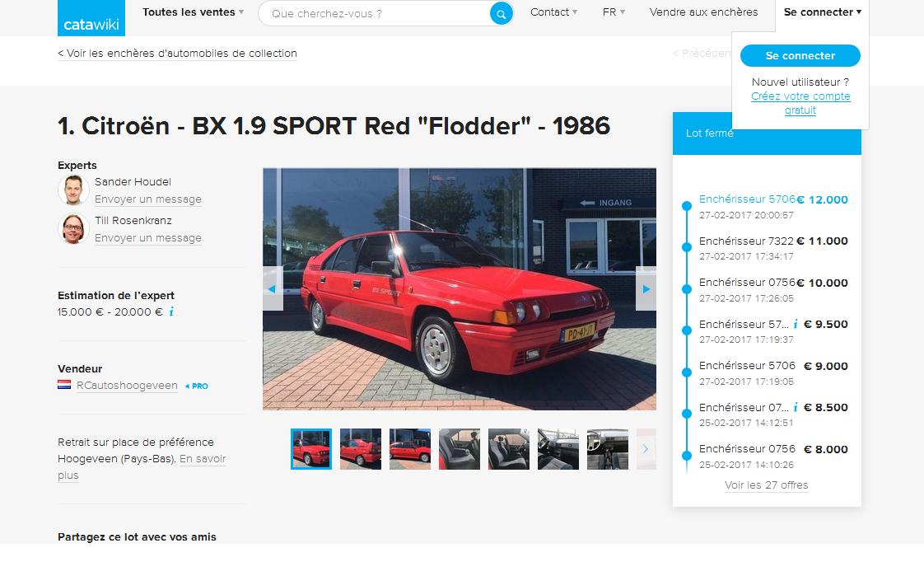Click the blue search magnifier button
Screen dimensions: 924x576
[x=501, y=13]
